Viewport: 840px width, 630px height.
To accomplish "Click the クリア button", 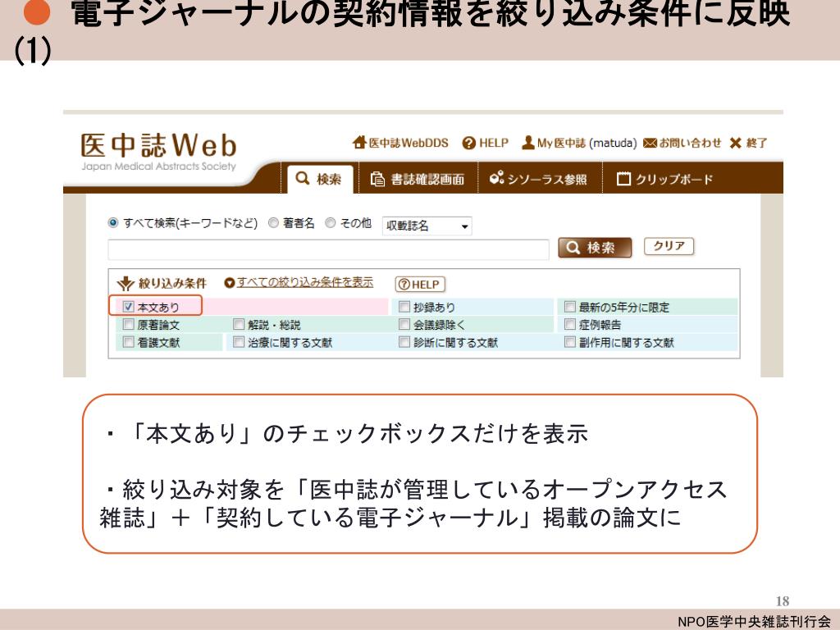I will (x=669, y=246).
